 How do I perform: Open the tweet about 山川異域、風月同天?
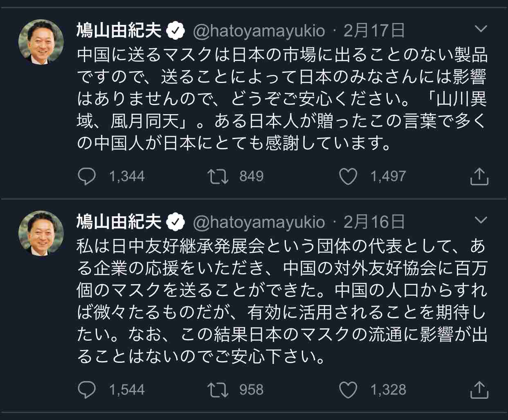point(281,99)
